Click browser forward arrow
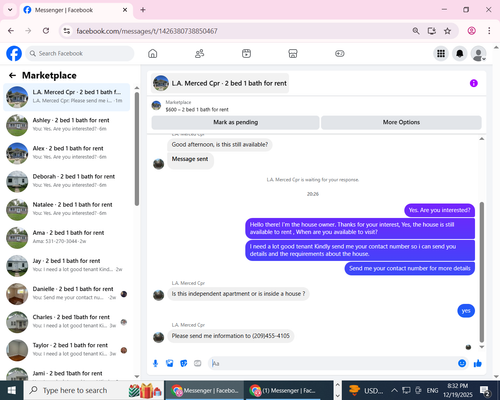This screenshot has width=500, height=400. [28, 31]
